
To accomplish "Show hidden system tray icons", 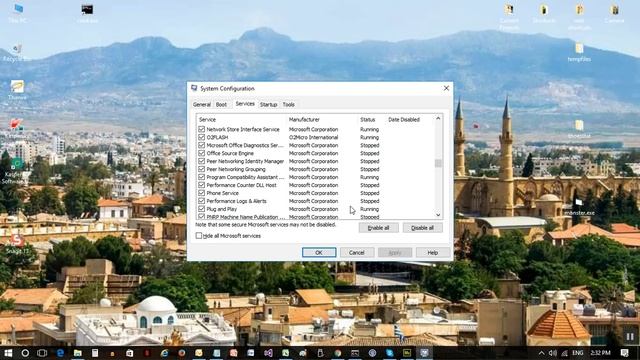I will (x=541, y=353).
